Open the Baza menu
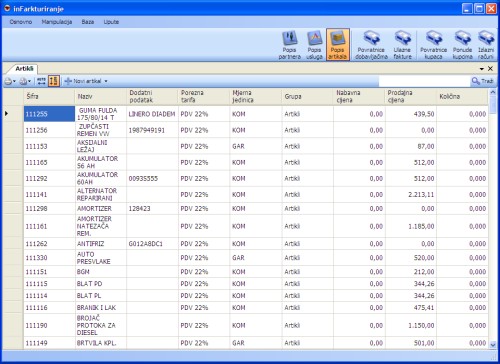Screen dimensions: 500x364 [x=88, y=22]
